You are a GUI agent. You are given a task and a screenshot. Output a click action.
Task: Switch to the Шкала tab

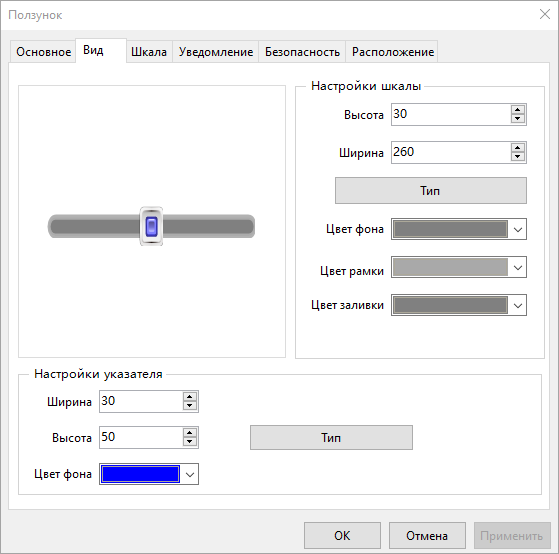click(x=149, y=52)
